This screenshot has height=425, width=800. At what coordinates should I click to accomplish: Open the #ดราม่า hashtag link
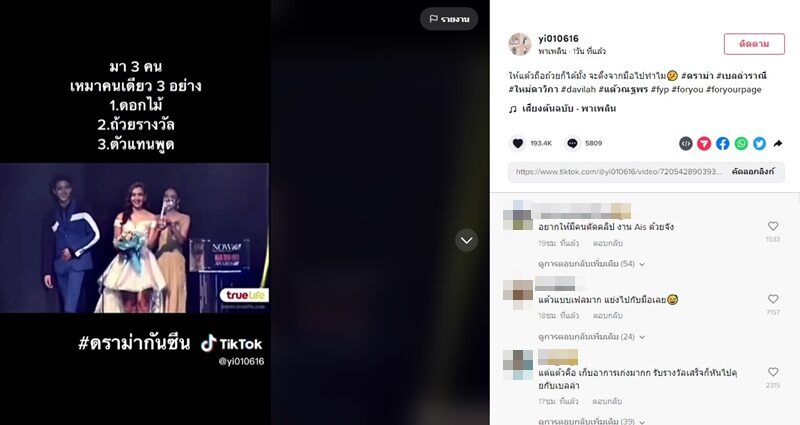pos(696,76)
